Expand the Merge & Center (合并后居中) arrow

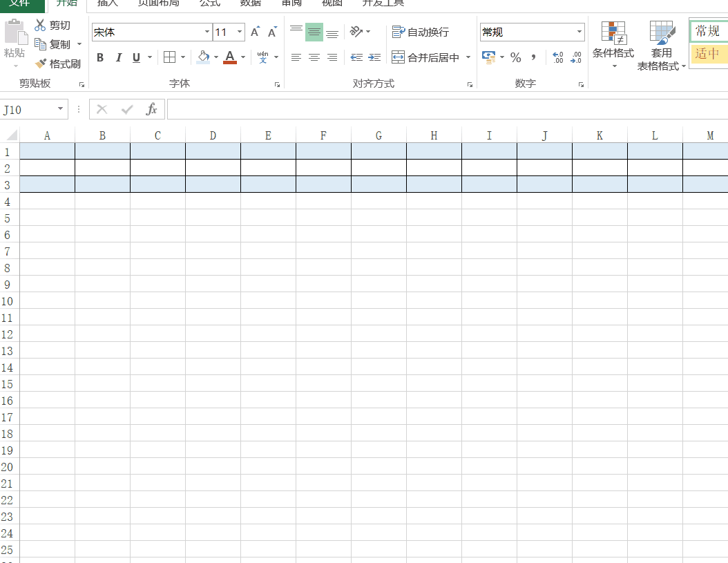pyautogui.click(x=468, y=57)
